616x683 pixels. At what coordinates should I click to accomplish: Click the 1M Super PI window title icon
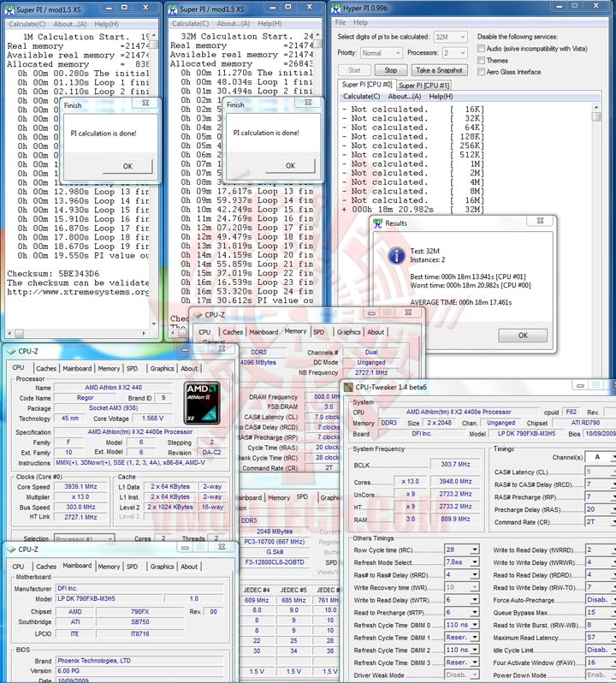point(9,9)
